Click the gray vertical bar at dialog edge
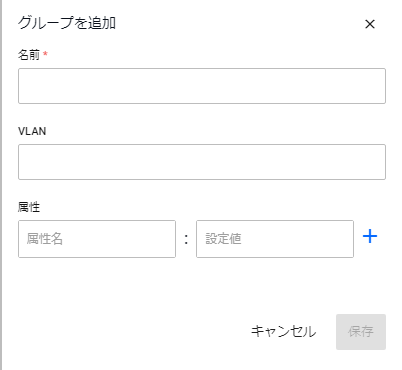The height and width of the screenshot is (370, 402). (1, 185)
